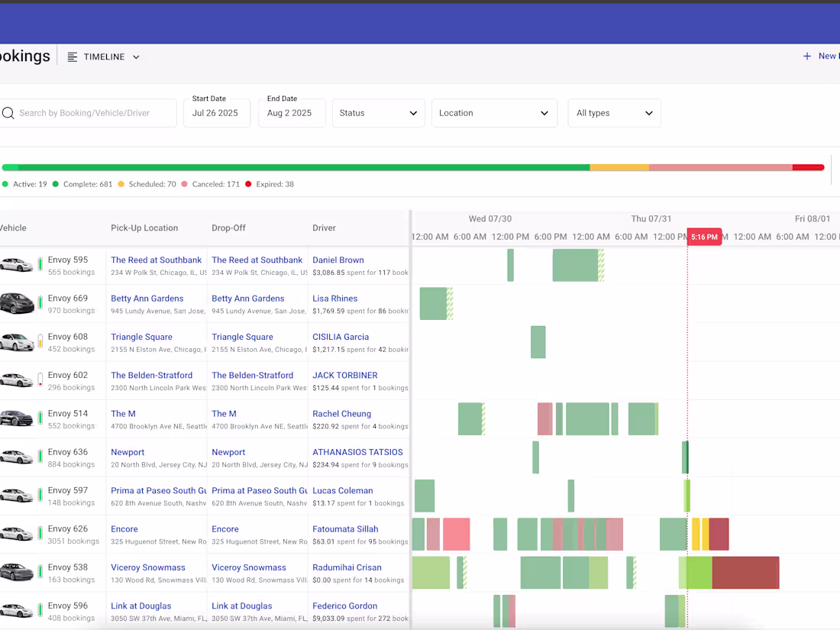
Task: Open the TIMELINE view dropdown
Action: 104,57
